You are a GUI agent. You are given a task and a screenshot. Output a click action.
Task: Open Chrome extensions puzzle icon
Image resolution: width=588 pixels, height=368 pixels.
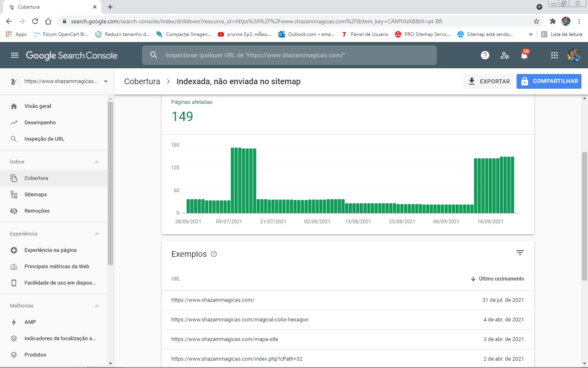553,21
